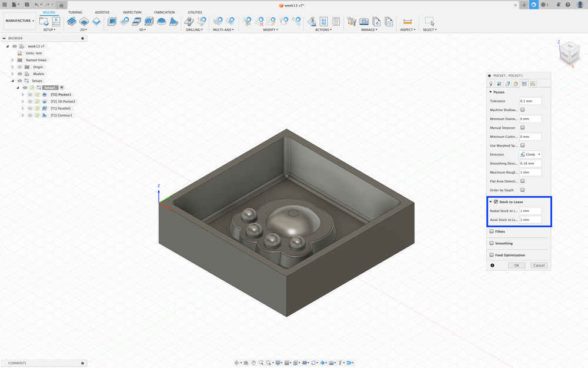Switch to the ADDITIVE tab
The image size is (588, 368).
click(102, 12)
